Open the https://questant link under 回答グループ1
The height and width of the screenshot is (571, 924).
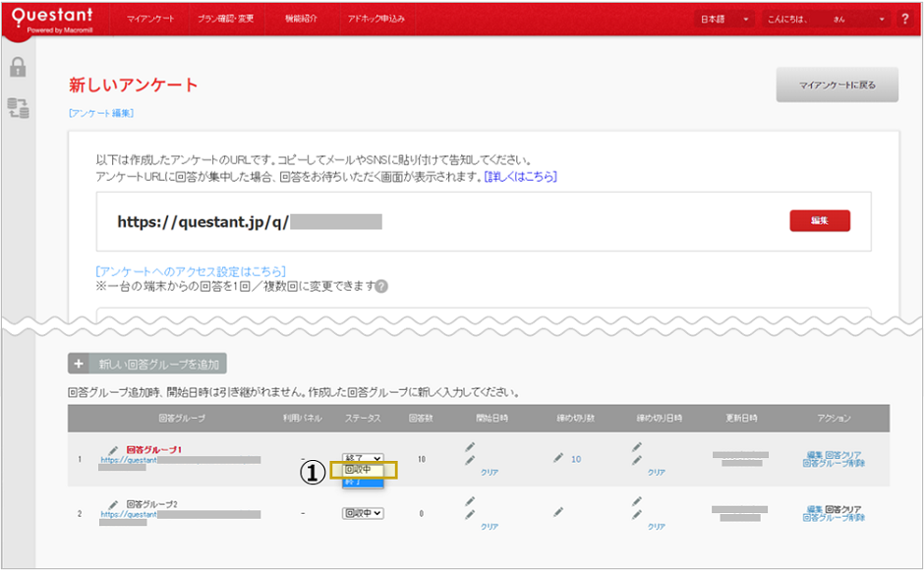click(x=129, y=460)
